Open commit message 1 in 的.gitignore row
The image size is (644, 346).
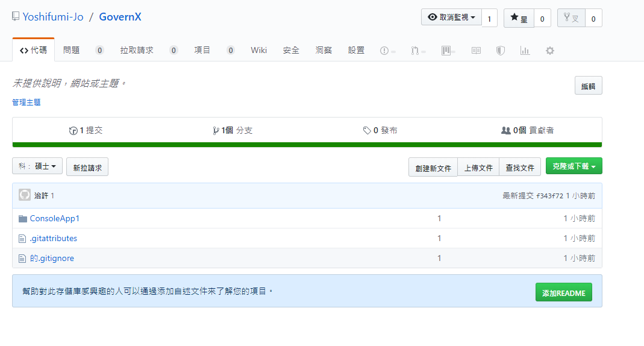pos(439,258)
